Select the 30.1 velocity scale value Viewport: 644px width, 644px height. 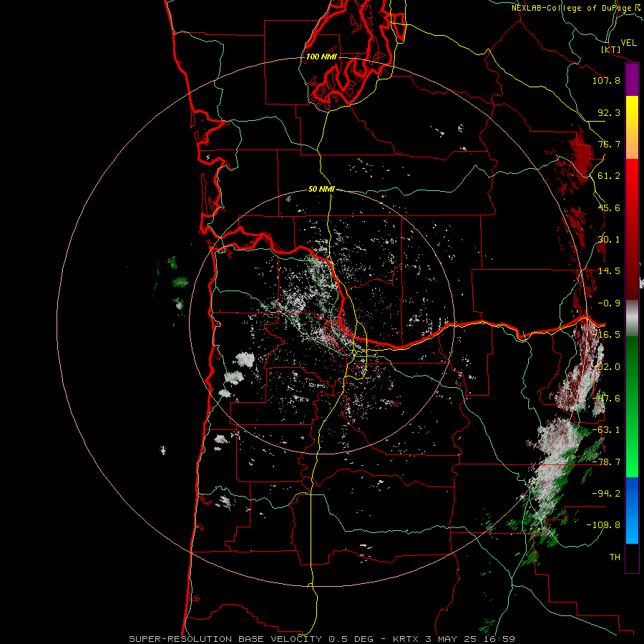609,240
